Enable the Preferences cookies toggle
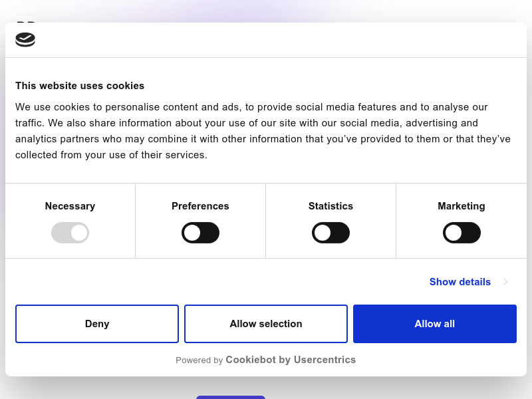 [200, 233]
